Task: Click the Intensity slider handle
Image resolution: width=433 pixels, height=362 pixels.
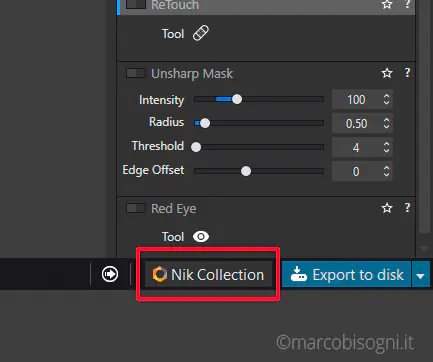Action: [x=237, y=99]
